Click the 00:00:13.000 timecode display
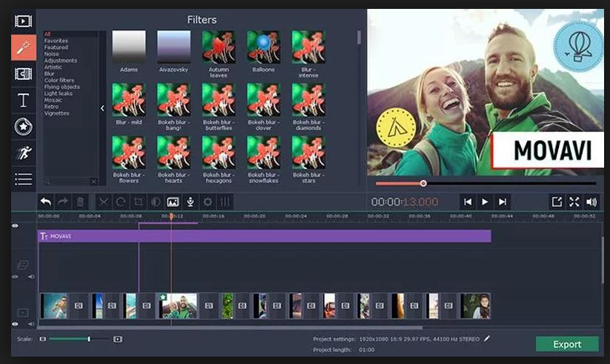 point(405,202)
